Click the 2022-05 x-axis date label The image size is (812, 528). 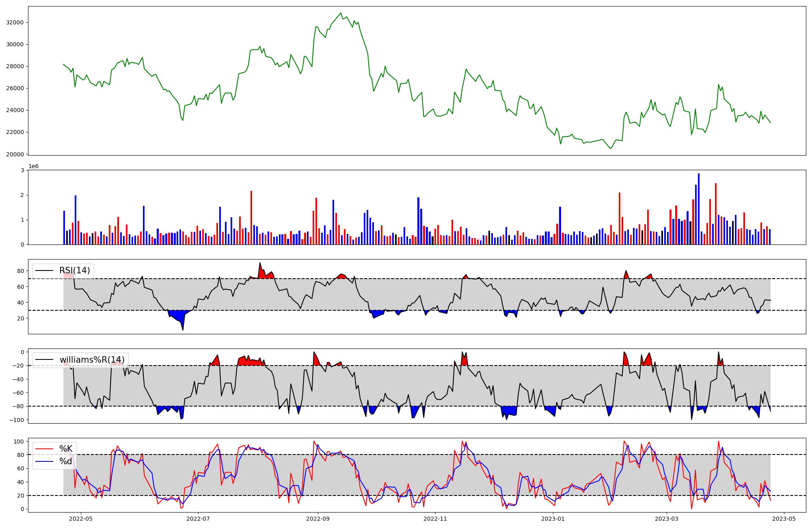tap(81, 518)
